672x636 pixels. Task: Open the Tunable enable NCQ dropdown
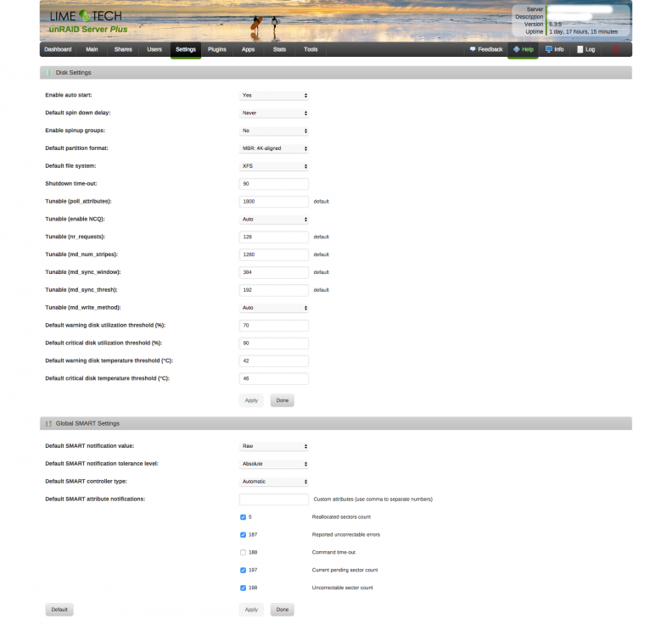[273, 220]
